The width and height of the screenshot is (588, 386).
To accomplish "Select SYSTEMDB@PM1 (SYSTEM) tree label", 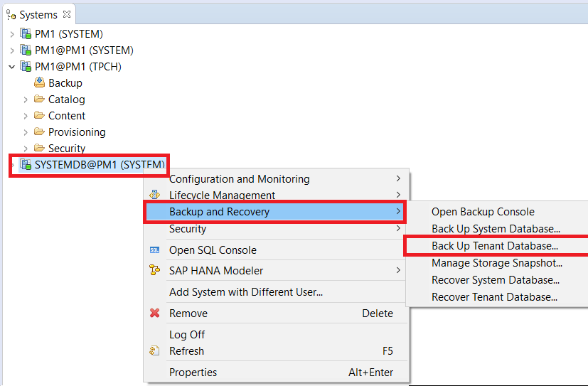I will (100, 164).
